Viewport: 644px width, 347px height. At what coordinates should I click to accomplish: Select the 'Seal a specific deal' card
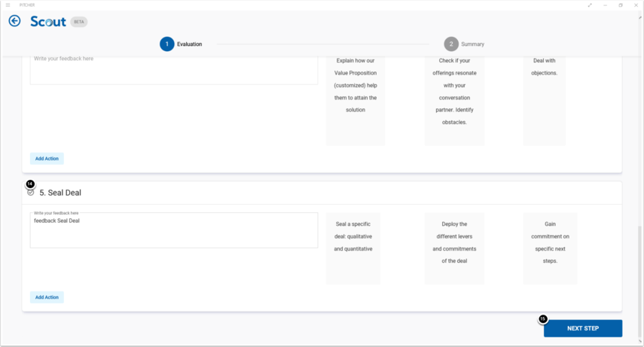pos(353,248)
